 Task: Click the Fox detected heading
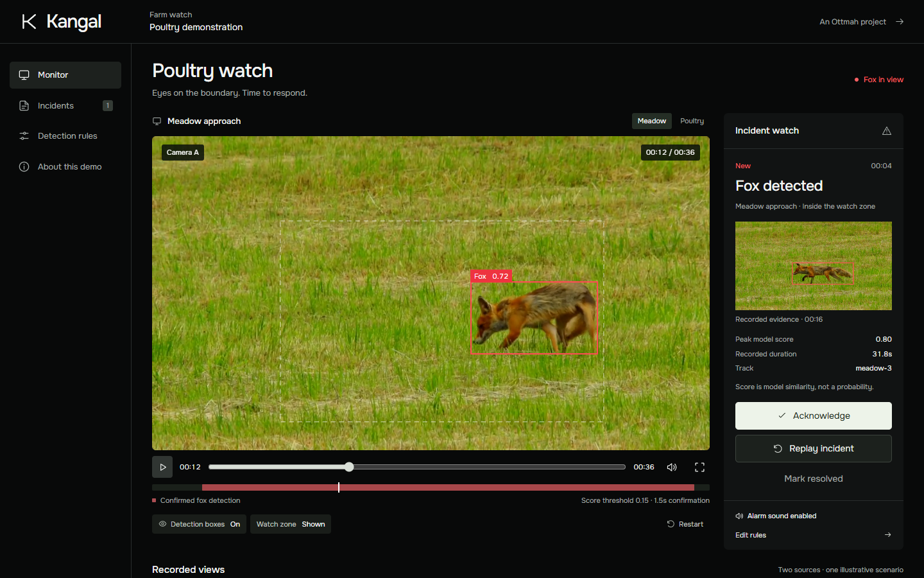coord(779,186)
